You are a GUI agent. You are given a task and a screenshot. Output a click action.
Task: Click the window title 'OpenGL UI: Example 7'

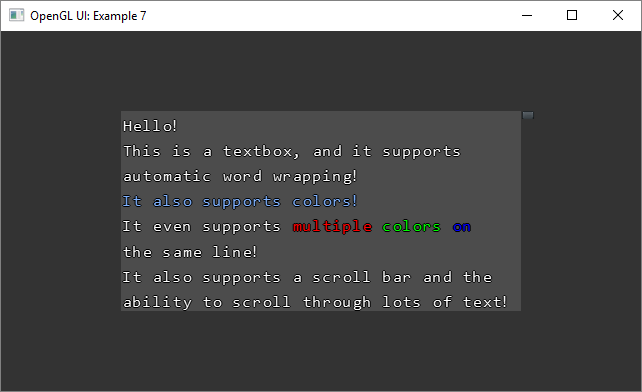88,16
